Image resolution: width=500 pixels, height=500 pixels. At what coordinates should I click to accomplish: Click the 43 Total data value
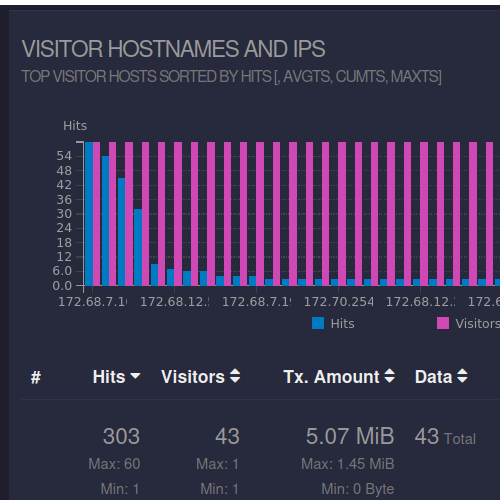[x=445, y=437]
